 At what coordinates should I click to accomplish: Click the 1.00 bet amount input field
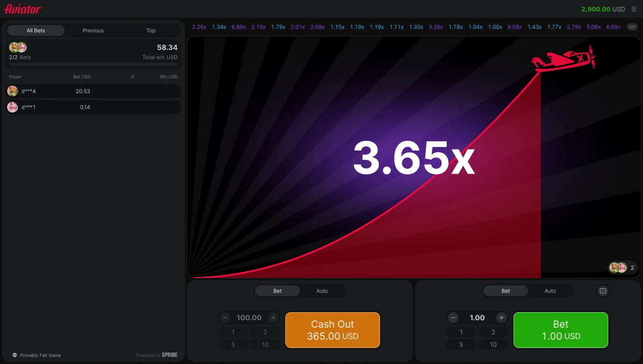tap(477, 318)
